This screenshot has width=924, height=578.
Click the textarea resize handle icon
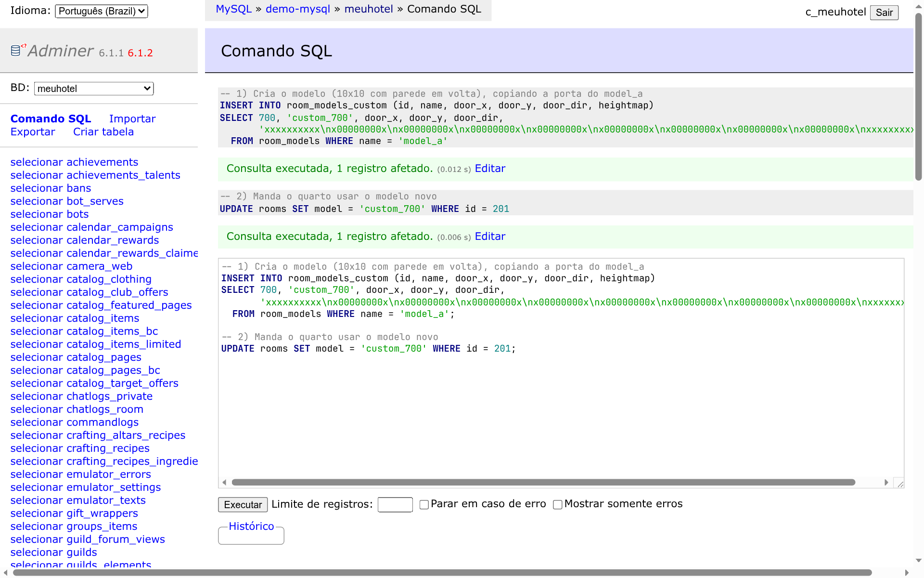900,484
